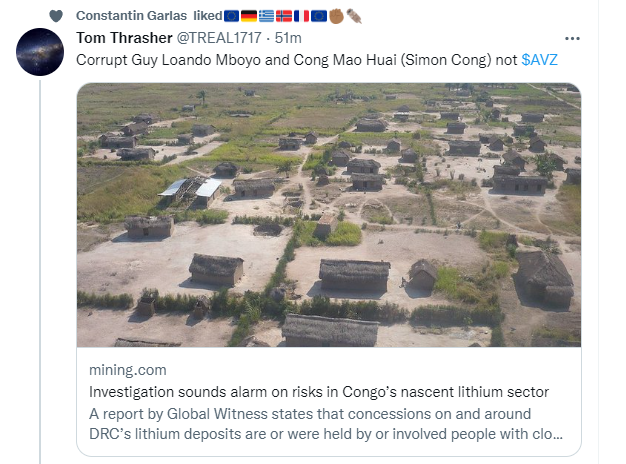
Task: Click the Norwegian flag emoji
Action: (284, 16)
